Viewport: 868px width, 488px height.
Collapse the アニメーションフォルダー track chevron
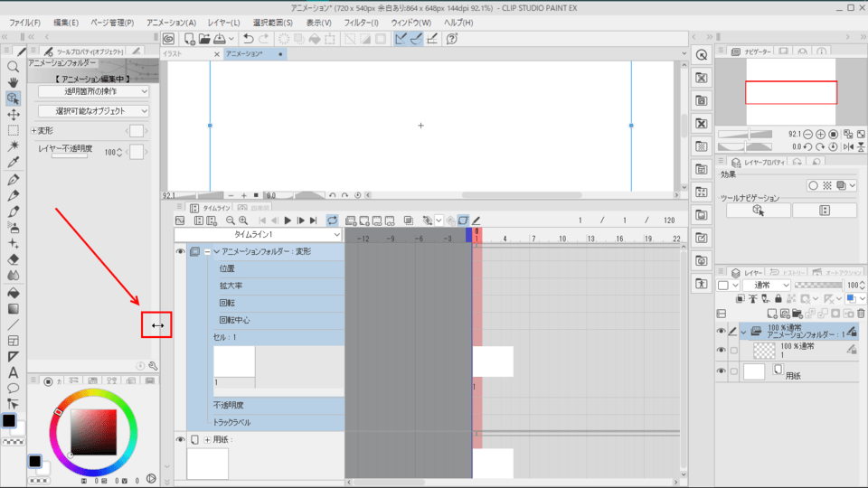pos(217,252)
